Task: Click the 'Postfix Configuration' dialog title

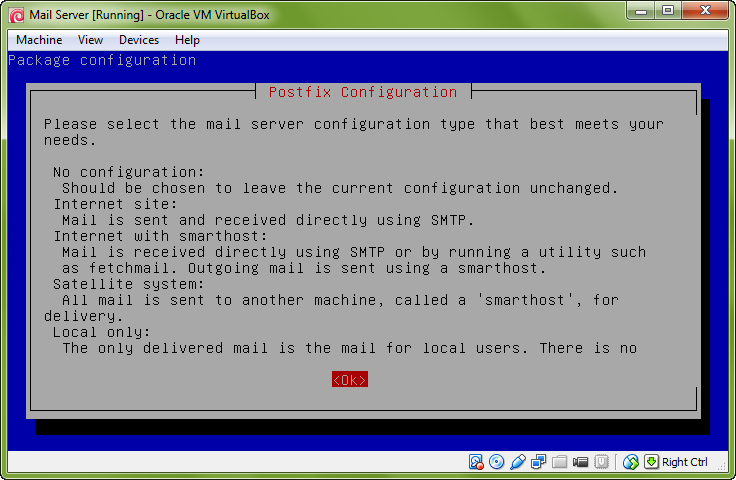Action: point(363,92)
